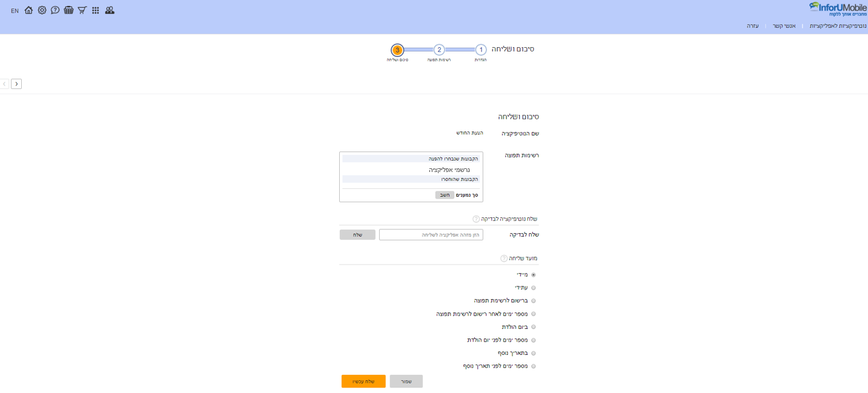Select the ברישום לרשימת תפוצה radio option
This screenshot has width=868, height=393.
533,301
